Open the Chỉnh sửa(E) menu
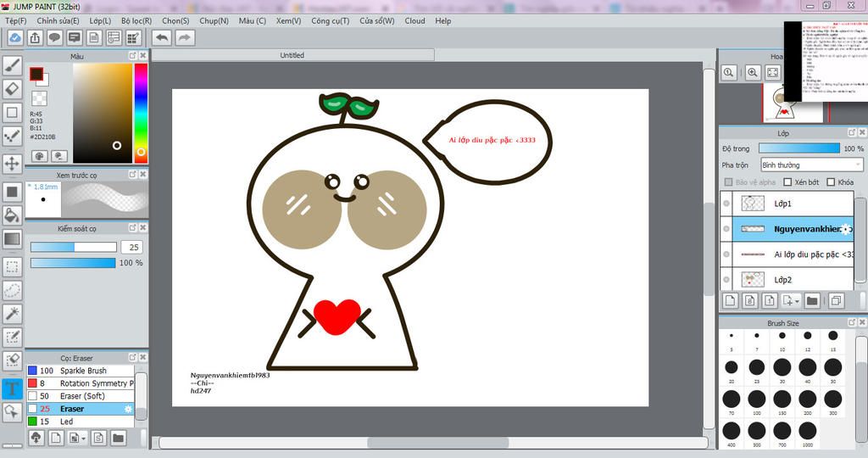The width and height of the screenshot is (868, 458). point(58,20)
